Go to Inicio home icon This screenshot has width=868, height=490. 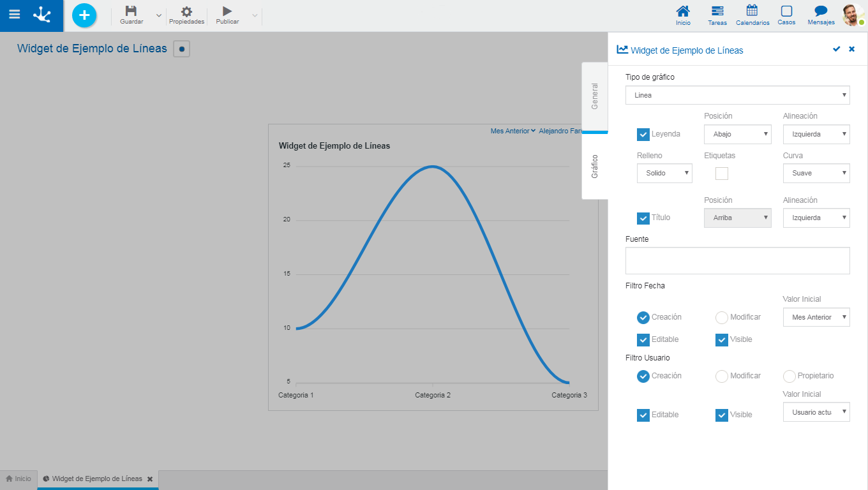(x=683, y=11)
